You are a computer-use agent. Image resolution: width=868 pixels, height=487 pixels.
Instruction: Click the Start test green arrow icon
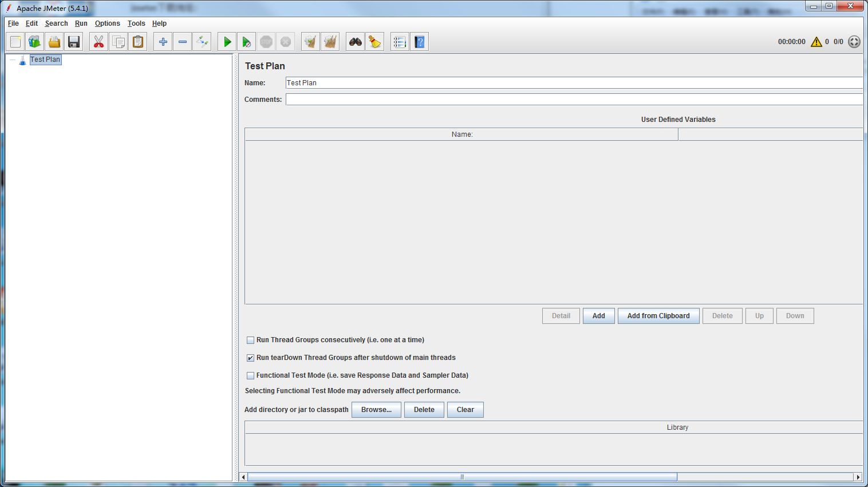pyautogui.click(x=227, y=42)
